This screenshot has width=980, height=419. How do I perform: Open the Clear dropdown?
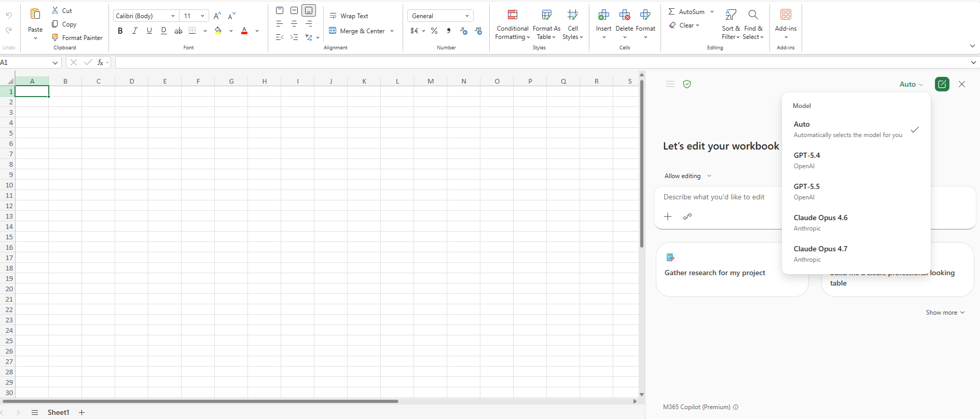pyautogui.click(x=684, y=25)
